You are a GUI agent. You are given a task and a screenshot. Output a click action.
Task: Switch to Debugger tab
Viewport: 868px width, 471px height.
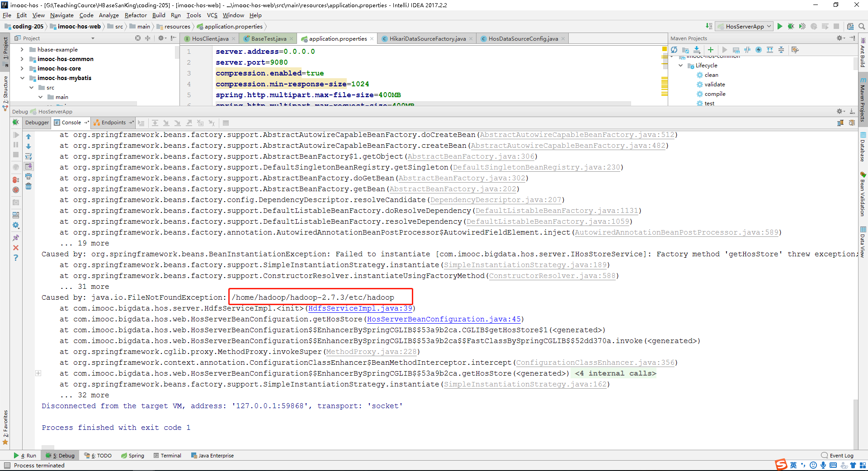pyautogui.click(x=37, y=122)
